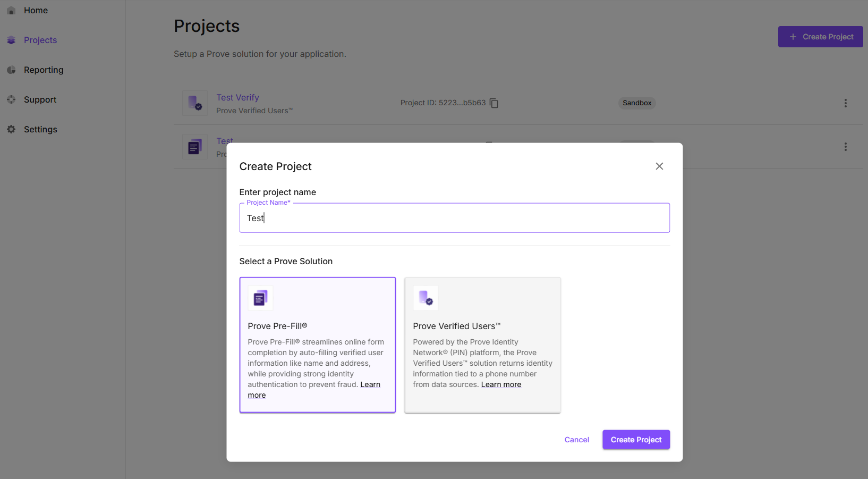Click the purple Create Project dialog button
The image size is (868, 479).
(x=636, y=440)
